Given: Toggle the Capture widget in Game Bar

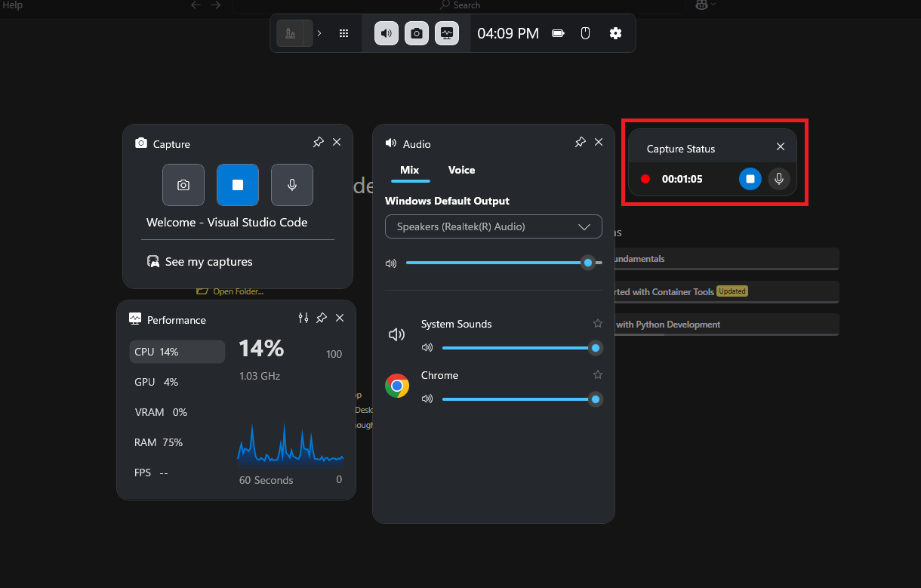Looking at the screenshot, I should click(417, 33).
